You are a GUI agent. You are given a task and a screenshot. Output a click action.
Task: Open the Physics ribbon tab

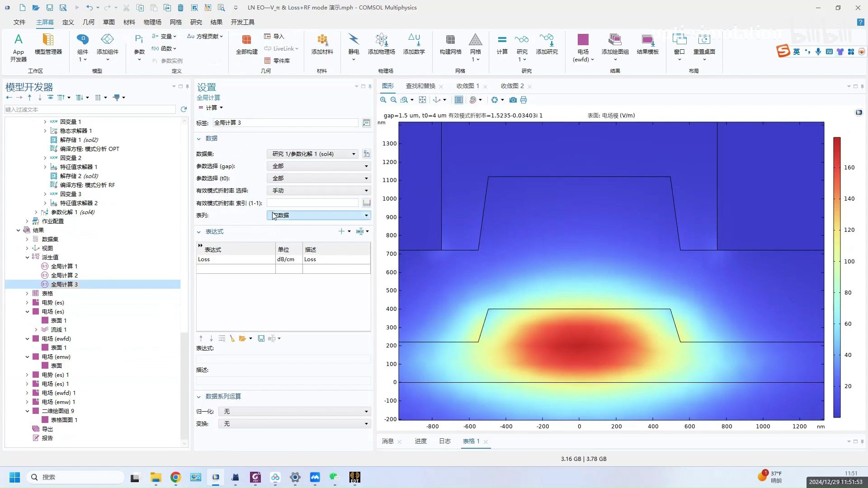pos(152,22)
